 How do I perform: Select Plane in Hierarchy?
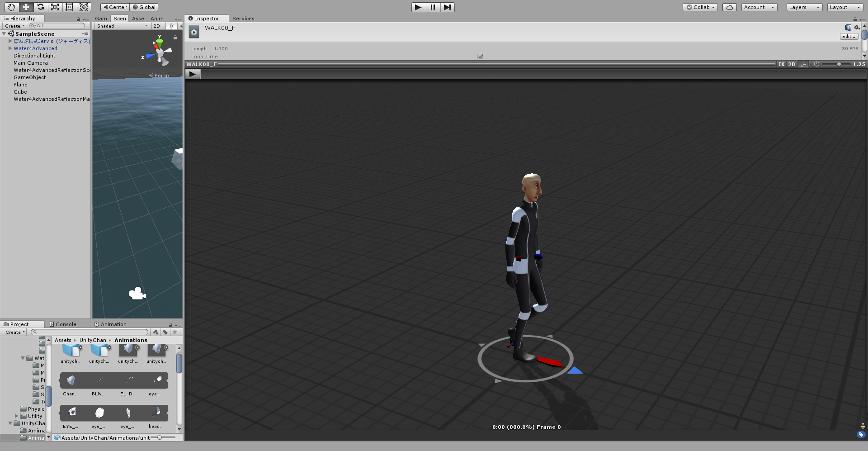tap(20, 85)
